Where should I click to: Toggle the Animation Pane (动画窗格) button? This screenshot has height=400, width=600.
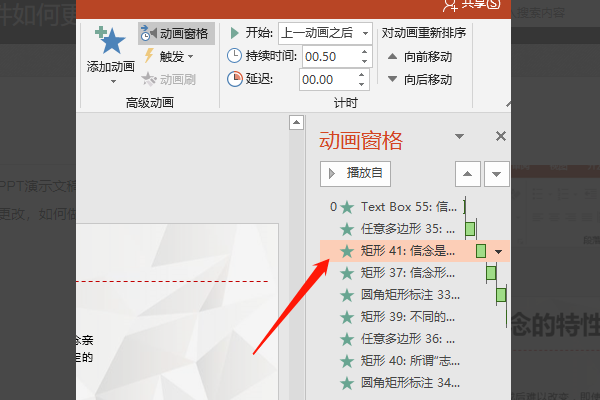176,33
